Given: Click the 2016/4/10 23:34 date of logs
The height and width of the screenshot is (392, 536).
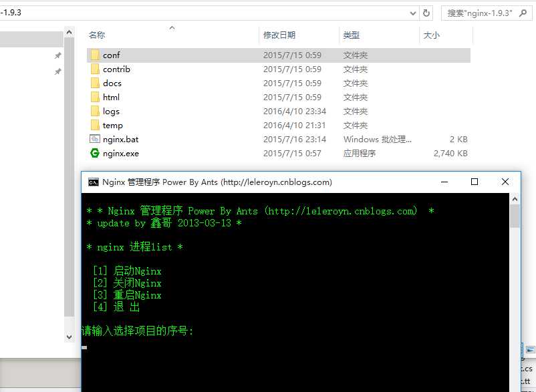Looking at the screenshot, I should (x=294, y=111).
